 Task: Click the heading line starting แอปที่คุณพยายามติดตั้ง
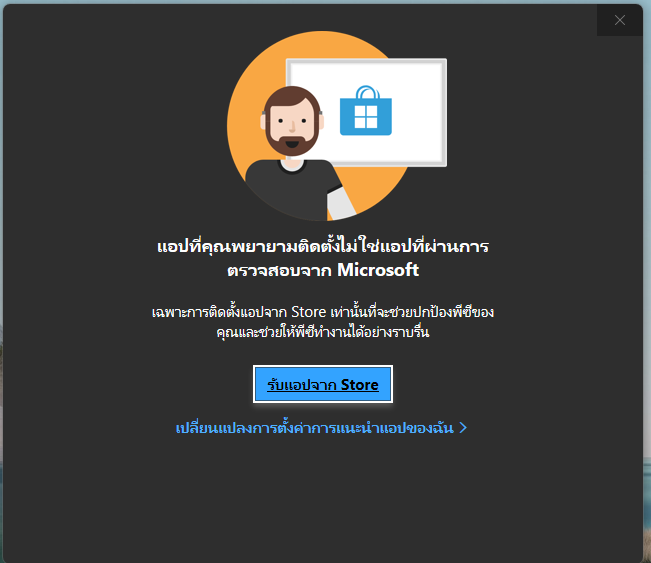click(323, 246)
